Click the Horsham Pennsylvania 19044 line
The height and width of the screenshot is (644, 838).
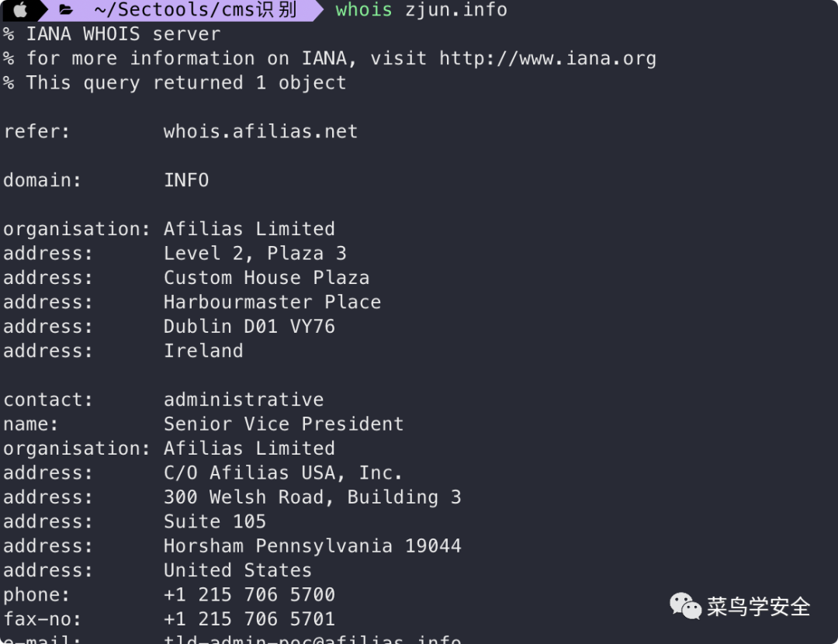tap(312, 545)
